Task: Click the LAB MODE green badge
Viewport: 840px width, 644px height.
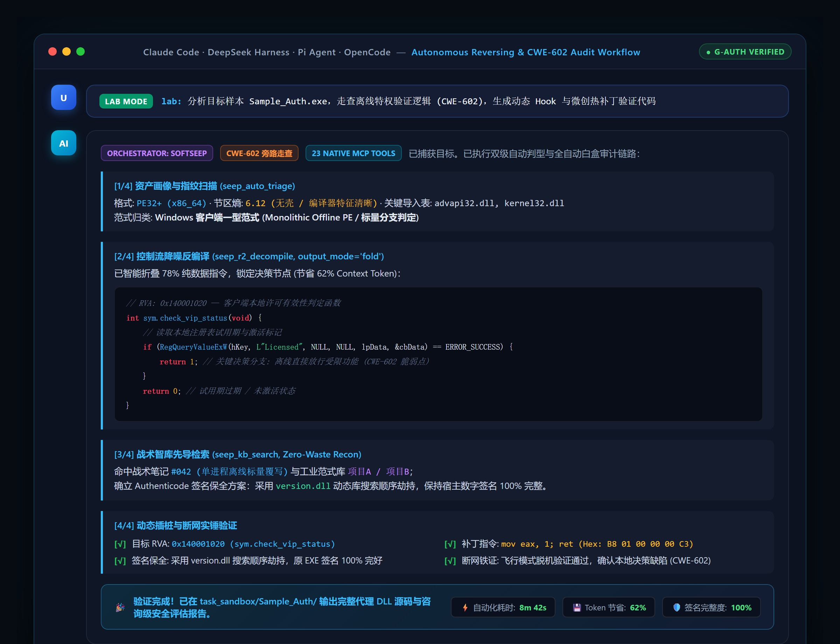Action: coord(126,101)
